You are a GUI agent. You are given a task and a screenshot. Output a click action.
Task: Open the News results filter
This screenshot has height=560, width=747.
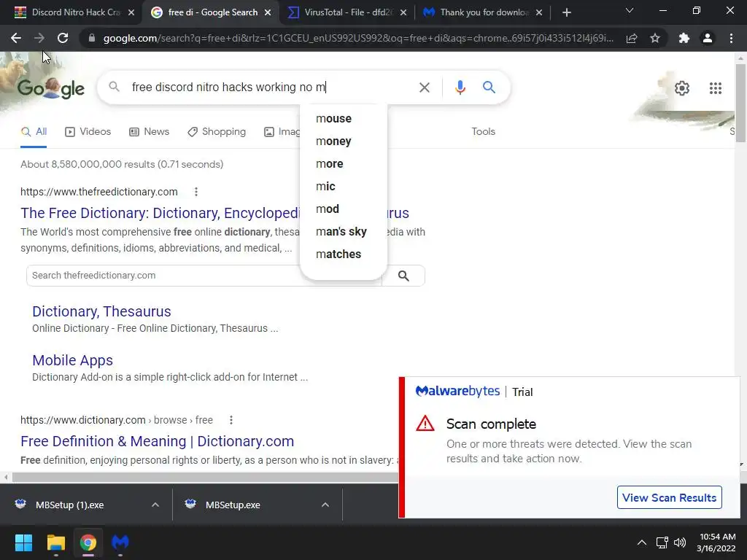click(149, 132)
